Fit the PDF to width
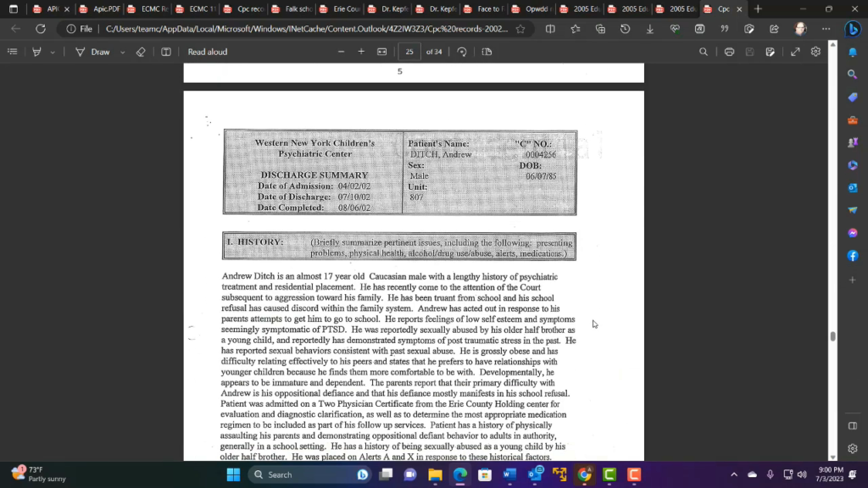The height and width of the screenshot is (488, 868). (x=382, y=52)
